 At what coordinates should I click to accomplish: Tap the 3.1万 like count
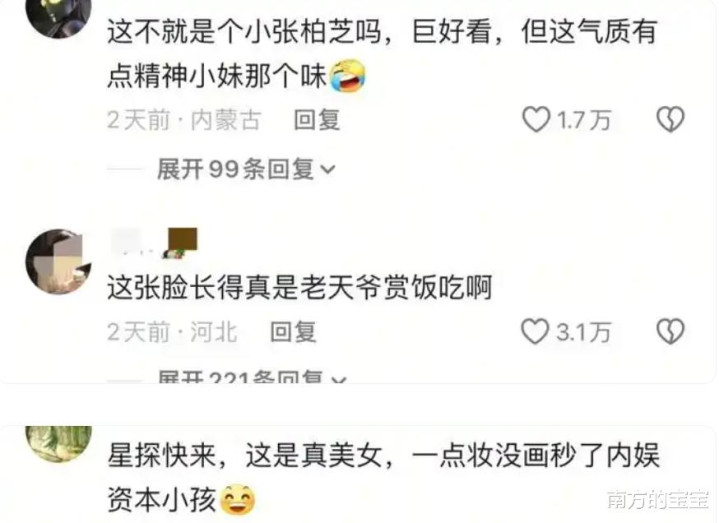[x=583, y=332]
